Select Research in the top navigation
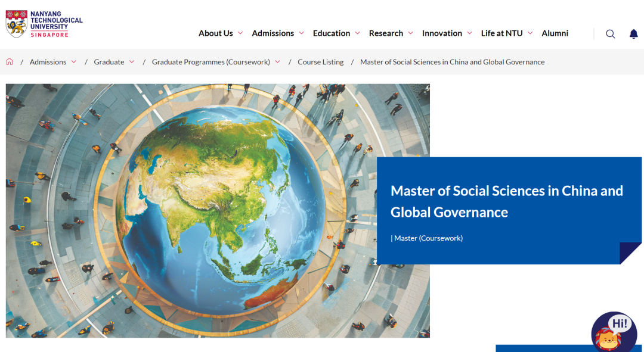The height and width of the screenshot is (352, 644). pos(386,33)
